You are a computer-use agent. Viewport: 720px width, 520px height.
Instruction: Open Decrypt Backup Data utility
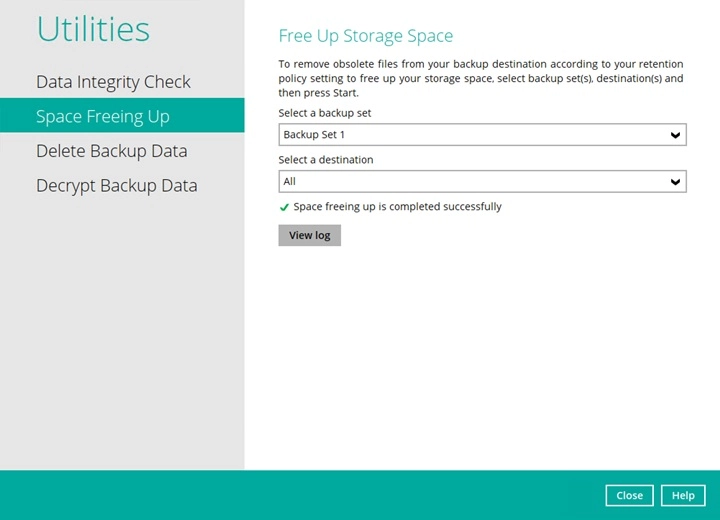tap(116, 186)
